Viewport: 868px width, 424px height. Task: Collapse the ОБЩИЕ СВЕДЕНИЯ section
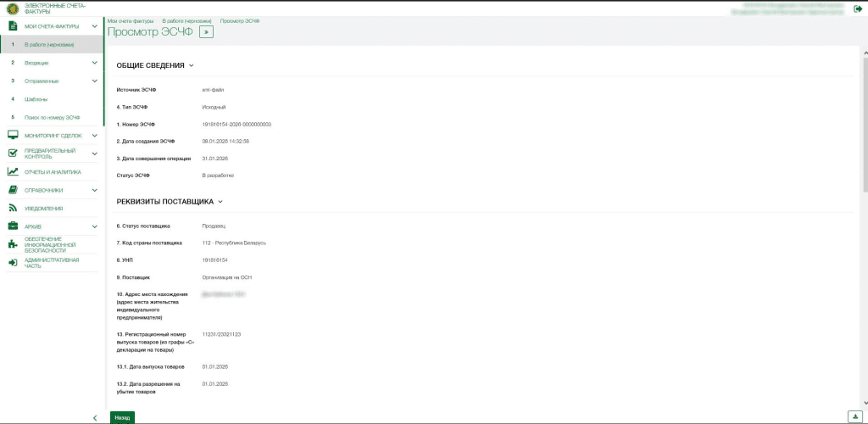[x=192, y=65]
